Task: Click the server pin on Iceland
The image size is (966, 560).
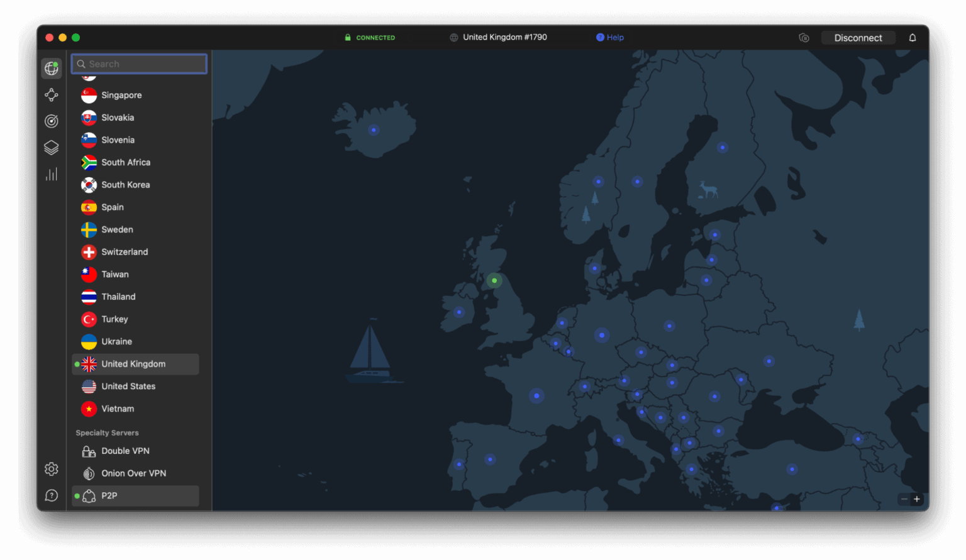Action: [374, 130]
